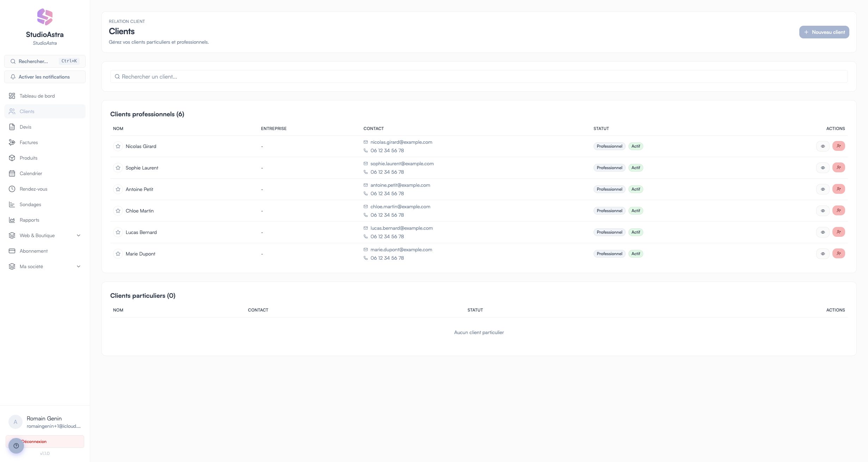Click the Sondages chart icon
868x462 pixels.
tap(12, 204)
